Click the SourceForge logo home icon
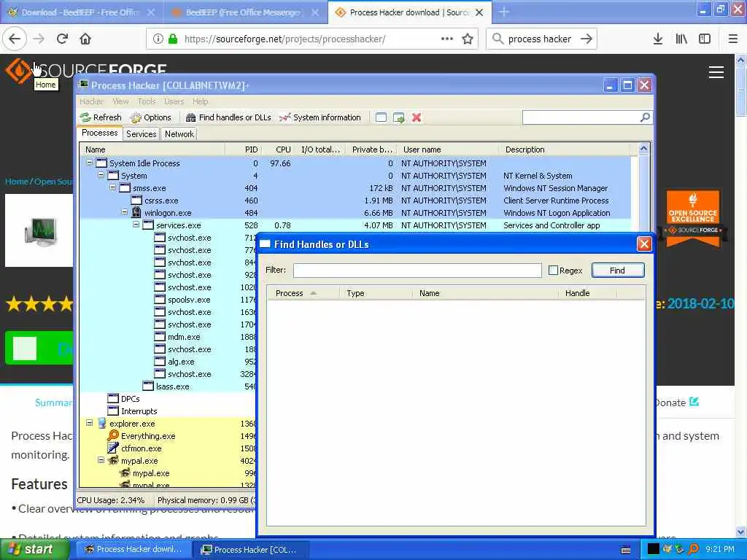Image resolution: width=747 pixels, height=560 pixels. point(18,71)
